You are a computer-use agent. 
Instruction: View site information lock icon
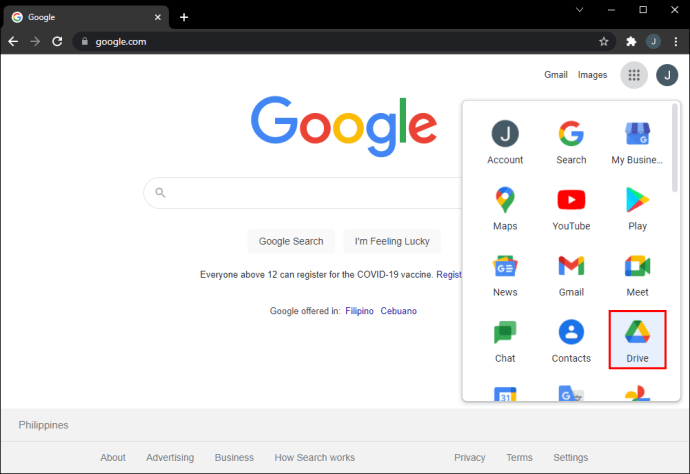tap(85, 41)
